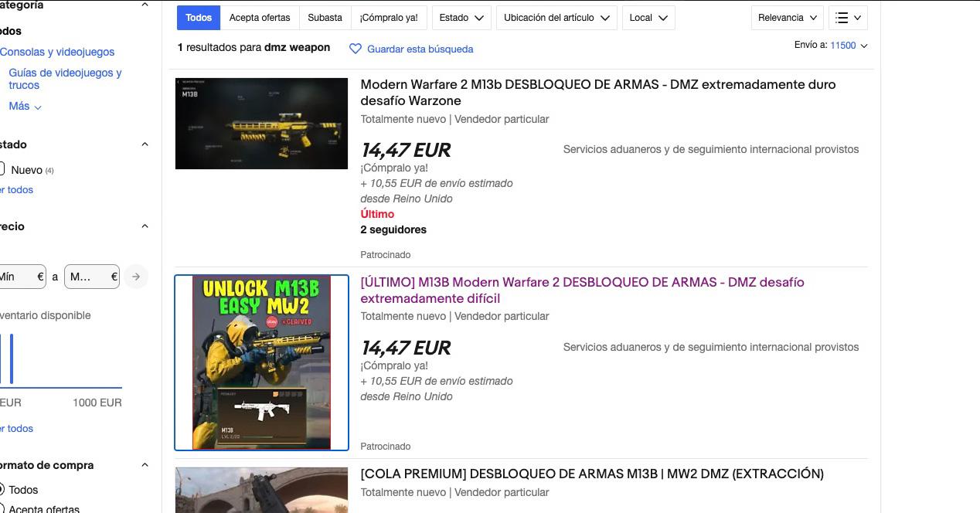Submit the price range with the arrow button
This screenshot has width=980, height=513.
point(136,277)
